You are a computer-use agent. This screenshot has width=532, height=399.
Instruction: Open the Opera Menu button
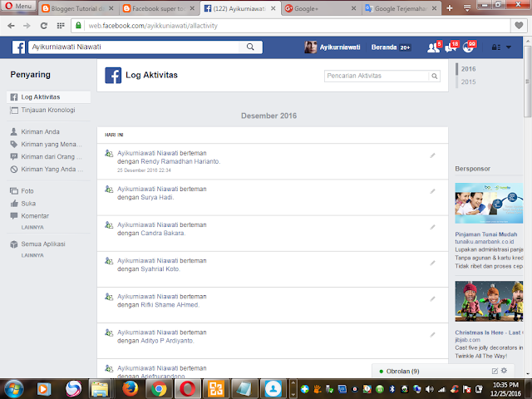(x=18, y=6)
